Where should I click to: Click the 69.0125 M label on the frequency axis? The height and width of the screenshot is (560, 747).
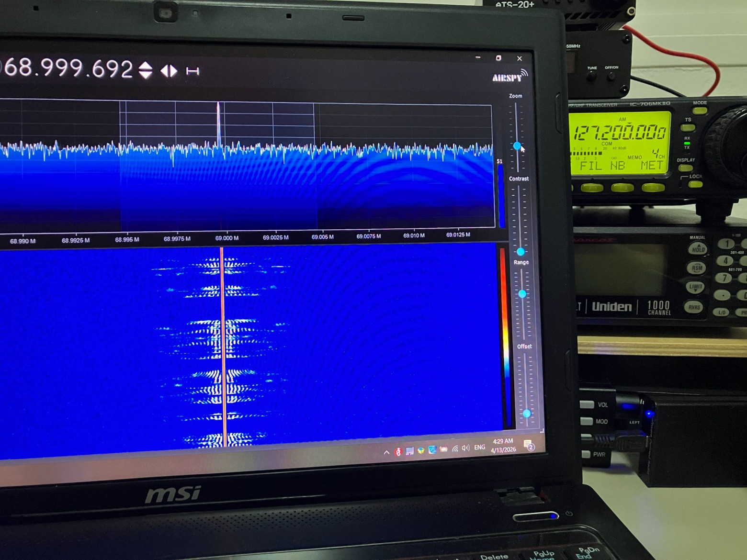[x=458, y=235]
